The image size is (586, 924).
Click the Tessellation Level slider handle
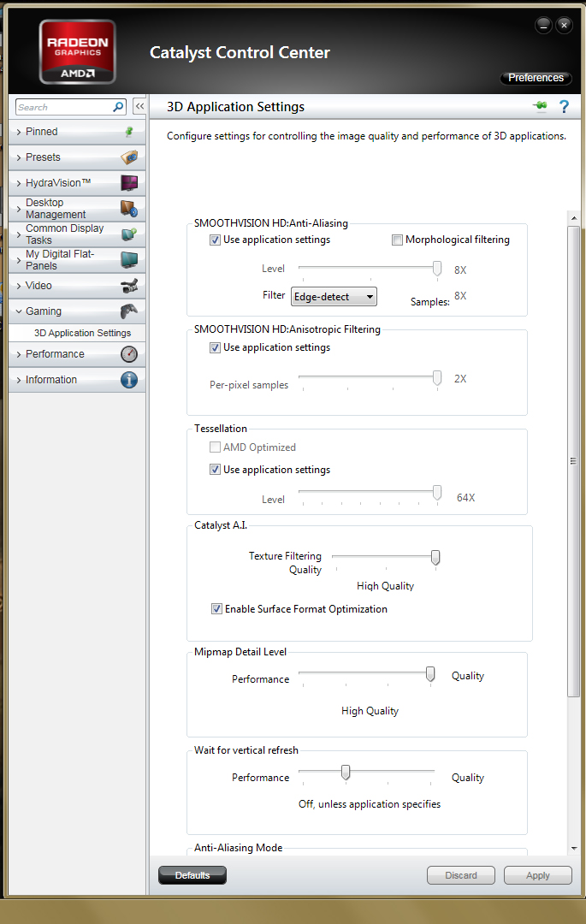click(x=437, y=493)
